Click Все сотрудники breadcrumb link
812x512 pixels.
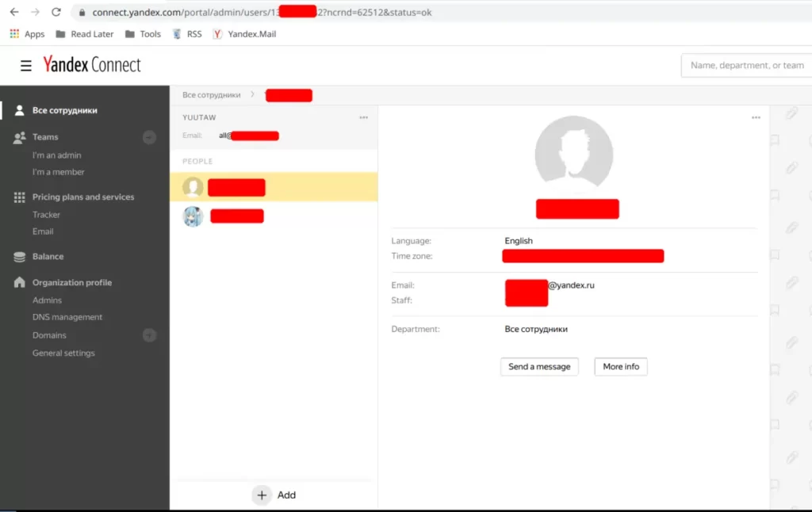(211, 95)
